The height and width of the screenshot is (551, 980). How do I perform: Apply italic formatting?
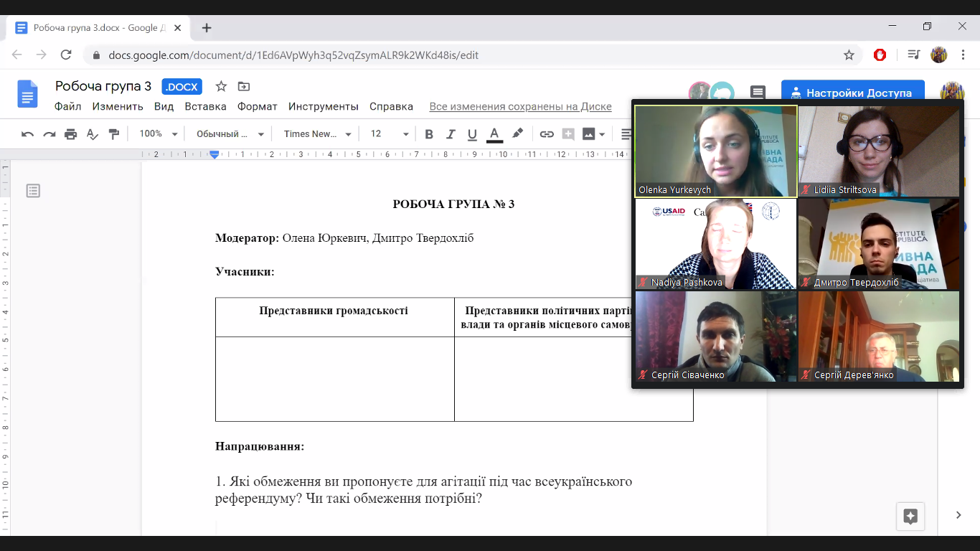[x=450, y=133]
